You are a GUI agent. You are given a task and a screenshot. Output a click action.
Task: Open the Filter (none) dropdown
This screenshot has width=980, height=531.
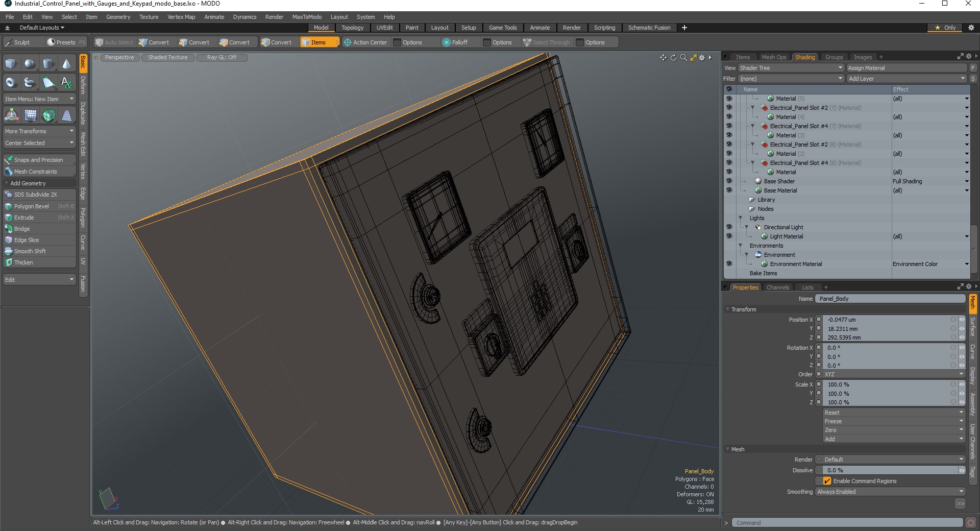pyautogui.click(x=791, y=79)
